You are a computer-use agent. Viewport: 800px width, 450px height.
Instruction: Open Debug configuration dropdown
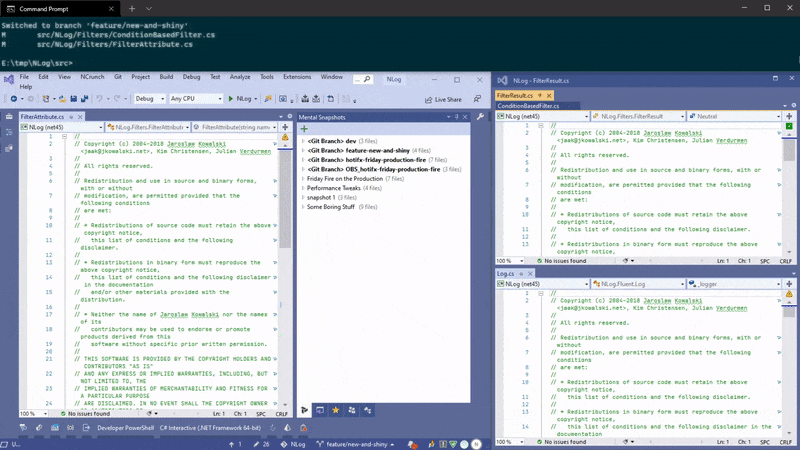[x=150, y=99]
